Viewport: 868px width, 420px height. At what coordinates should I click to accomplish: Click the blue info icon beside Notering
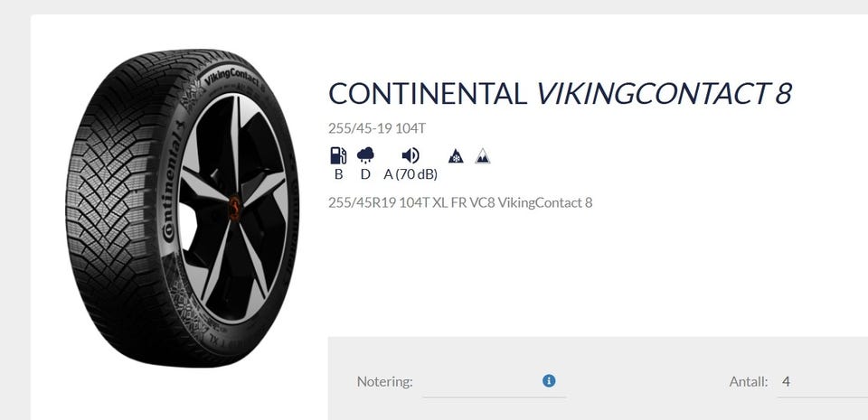549,381
